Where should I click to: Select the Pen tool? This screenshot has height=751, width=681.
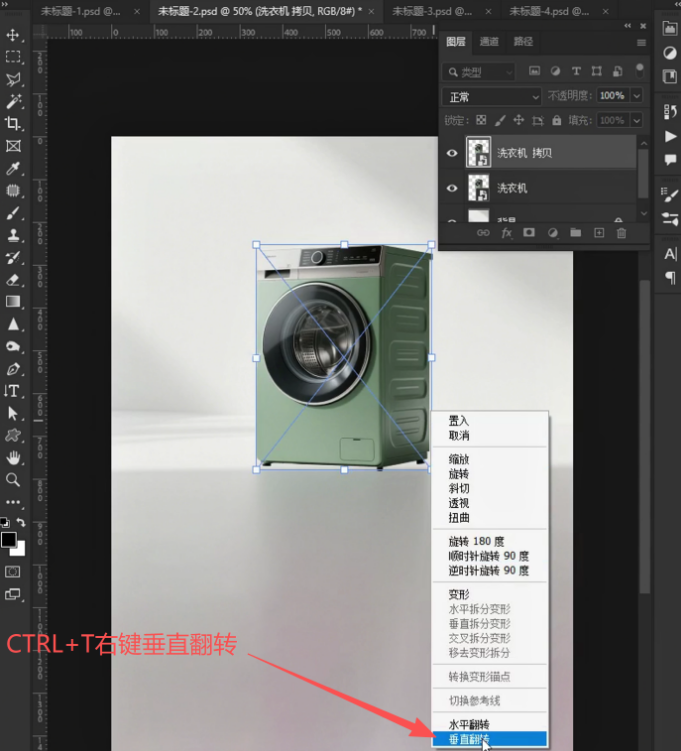coord(13,369)
